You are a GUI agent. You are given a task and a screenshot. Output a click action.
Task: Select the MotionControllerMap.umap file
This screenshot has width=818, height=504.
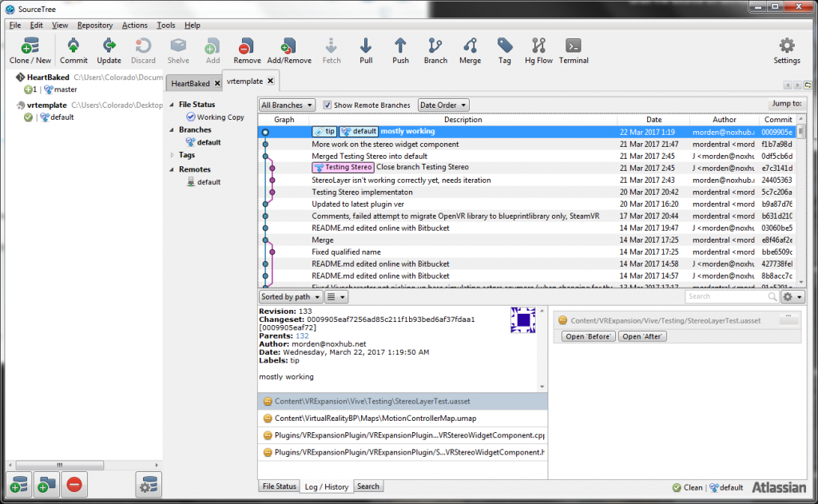[403, 419]
